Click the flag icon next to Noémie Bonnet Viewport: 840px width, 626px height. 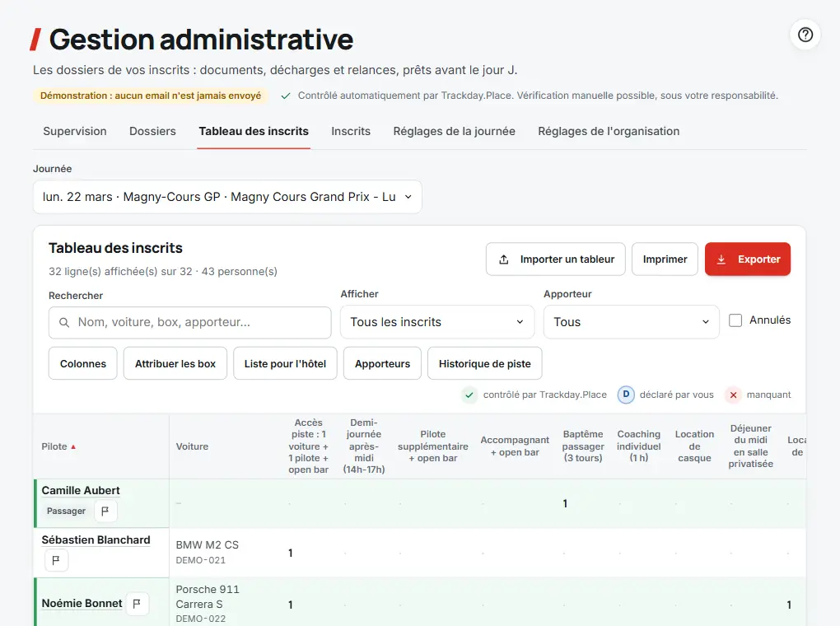pyautogui.click(x=138, y=604)
